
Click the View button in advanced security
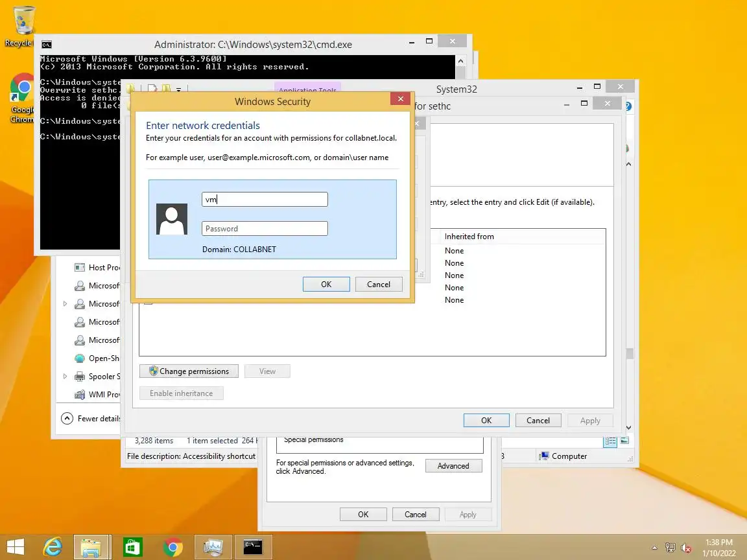pos(267,371)
